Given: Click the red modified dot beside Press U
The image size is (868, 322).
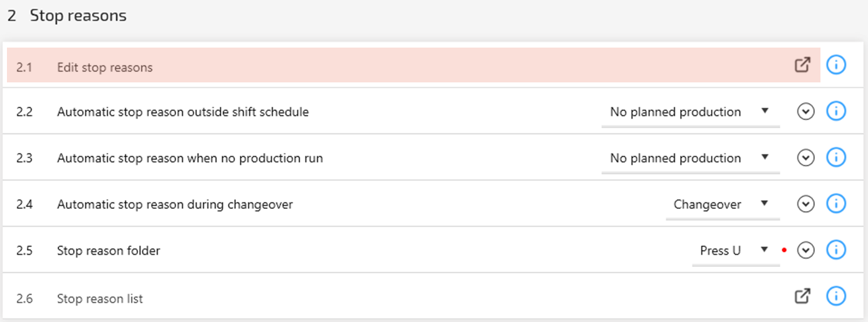Looking at the screenshot, I should click(x=784, y=251).
